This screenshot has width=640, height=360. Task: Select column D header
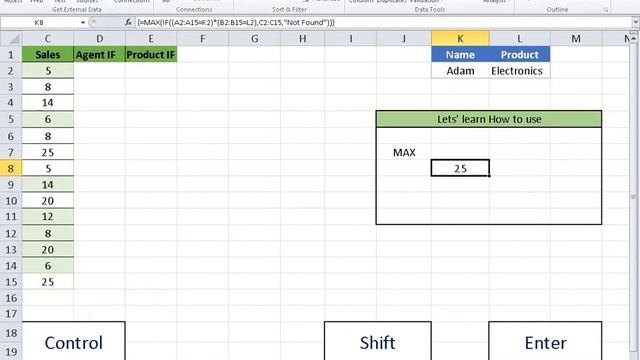click(99, 39)
